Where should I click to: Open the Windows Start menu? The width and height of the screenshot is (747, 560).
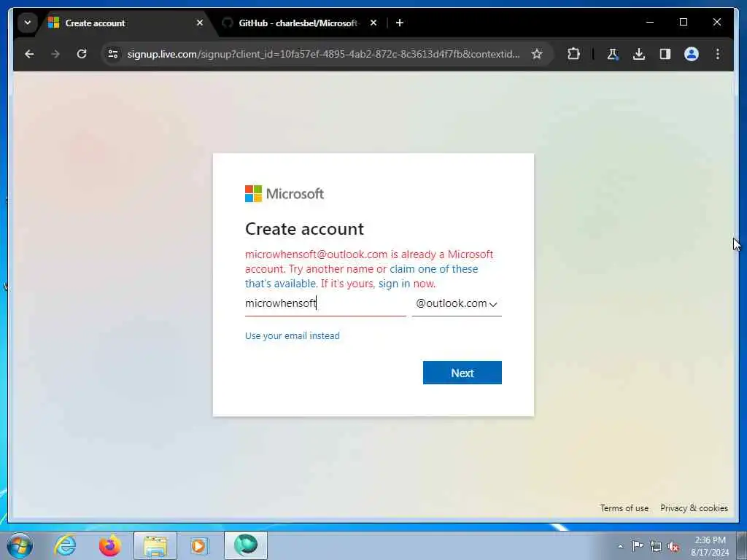click(20, 545)
